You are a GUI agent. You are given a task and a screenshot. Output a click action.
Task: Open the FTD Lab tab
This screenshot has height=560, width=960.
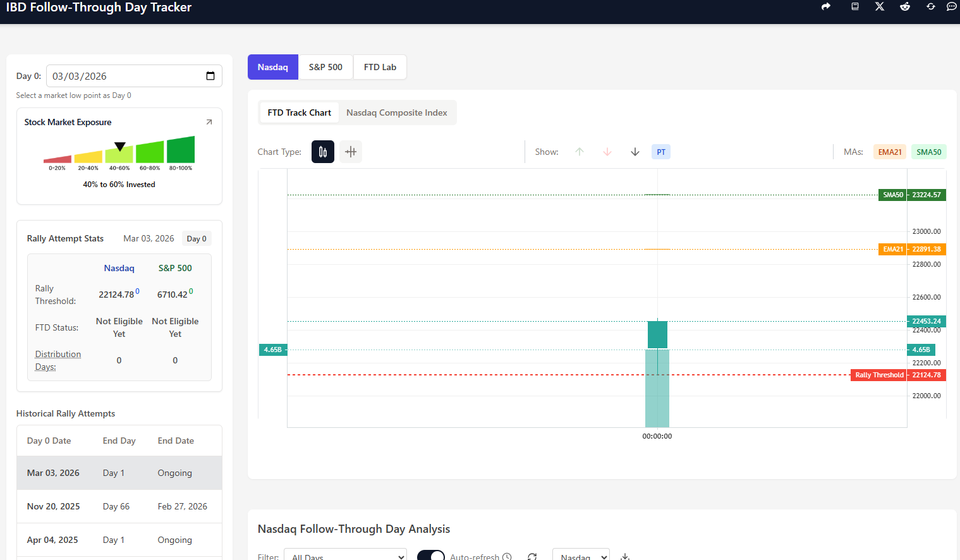[x=380, y=67]
